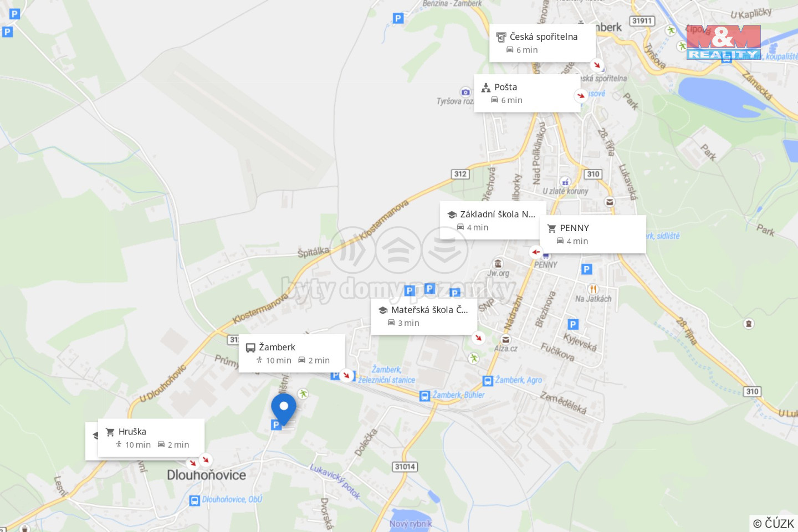Click the blue property location pin
The image size is (798, 532).
pos(284,409)
